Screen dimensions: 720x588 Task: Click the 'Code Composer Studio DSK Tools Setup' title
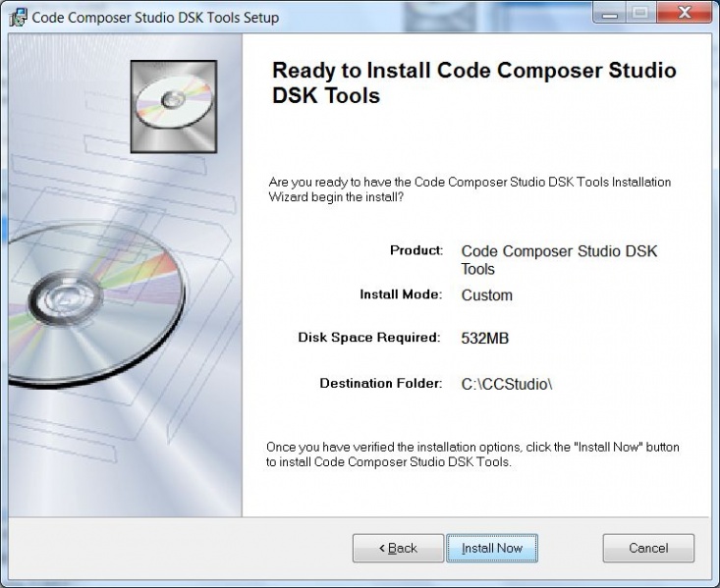(x=155, y=18)
